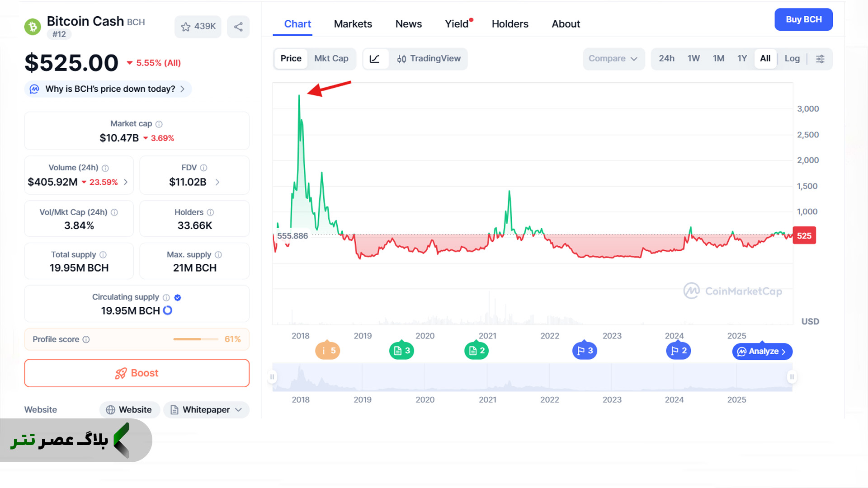Click the right range slider handle
The width and height of the screenshot is (868, 488).
[x=792, y=377]
